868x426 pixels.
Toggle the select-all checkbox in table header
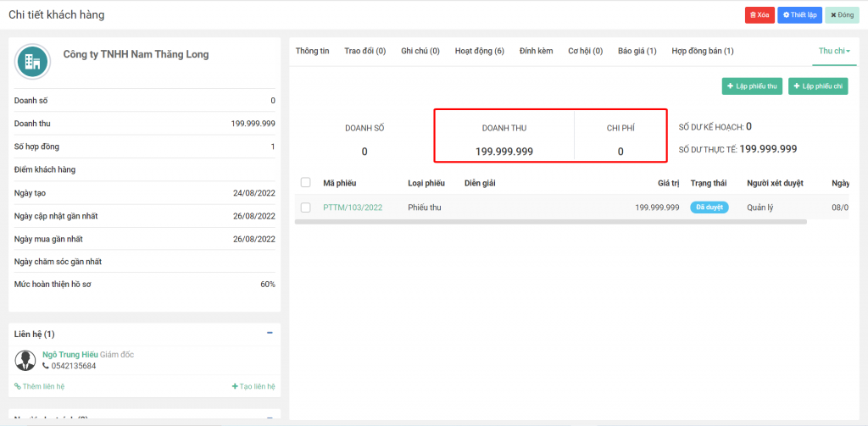pos(306,182)
